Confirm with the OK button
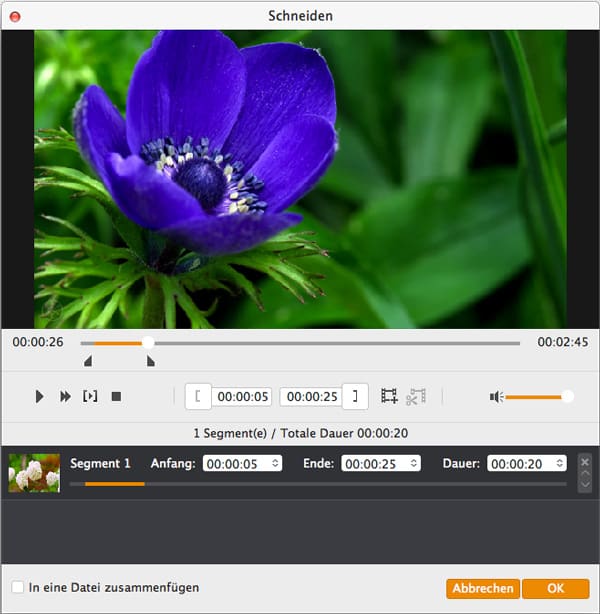The height and width of the screenshot is (614, 600). [x=555, y=588]
